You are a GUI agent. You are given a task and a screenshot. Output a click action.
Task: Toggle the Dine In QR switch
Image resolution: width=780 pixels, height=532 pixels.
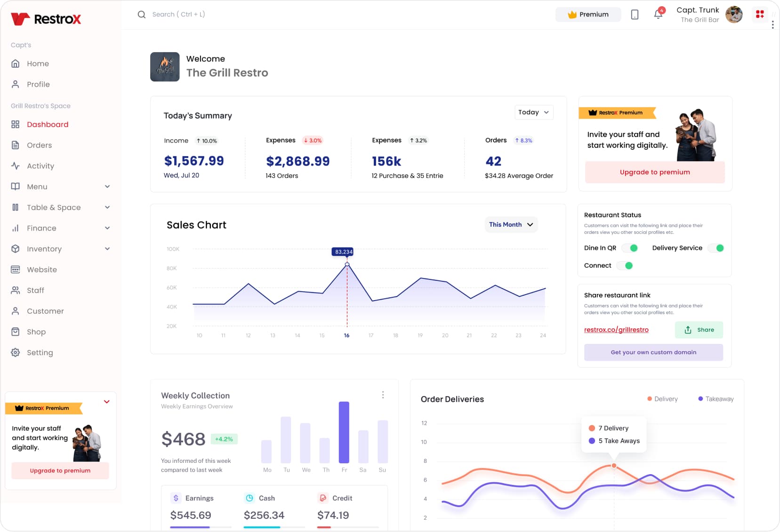[630, 248]
